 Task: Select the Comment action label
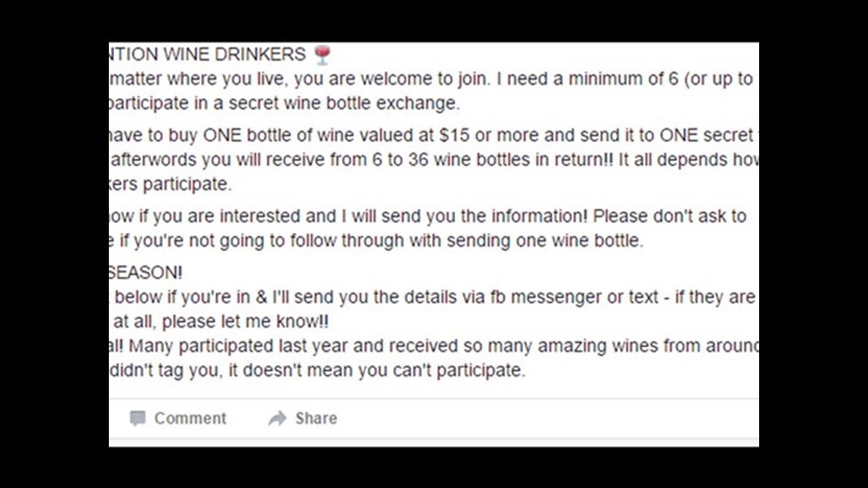190,418
